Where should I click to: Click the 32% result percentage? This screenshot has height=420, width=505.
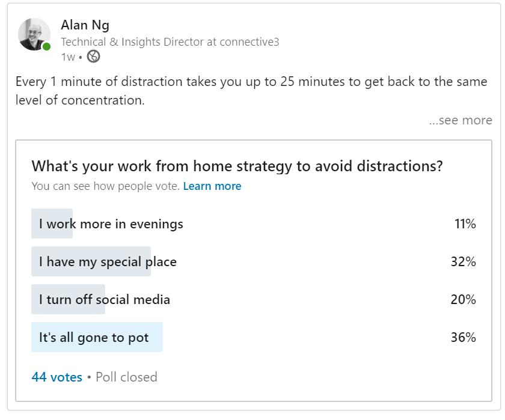463,261
